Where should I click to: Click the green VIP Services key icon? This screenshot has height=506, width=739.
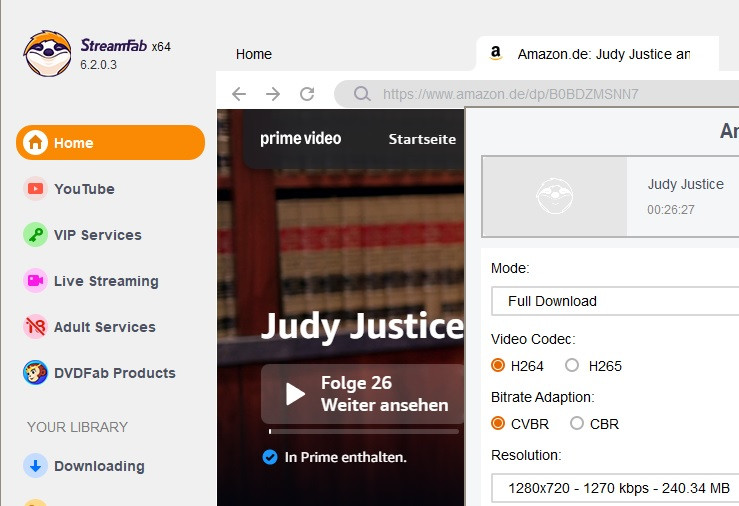click(35, 235)
